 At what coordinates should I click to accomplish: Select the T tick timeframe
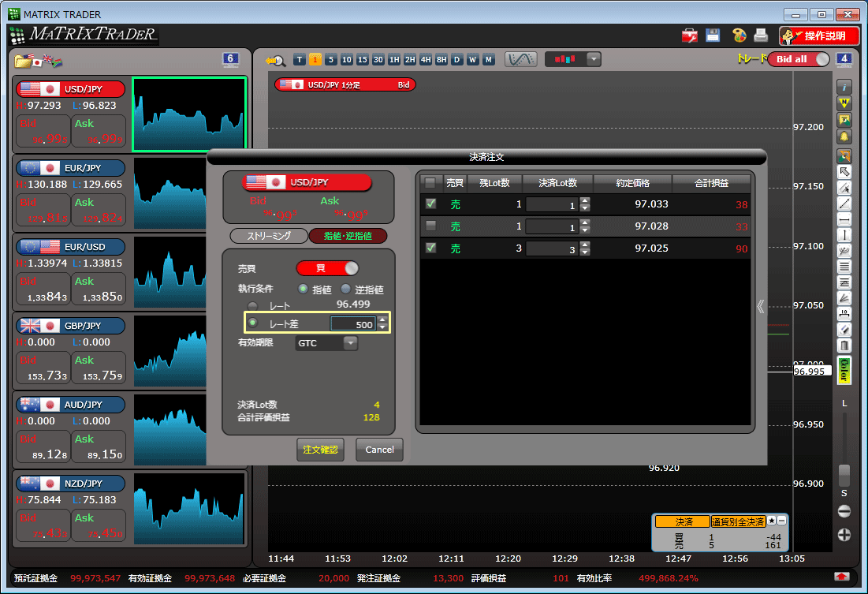pos(300,59)
